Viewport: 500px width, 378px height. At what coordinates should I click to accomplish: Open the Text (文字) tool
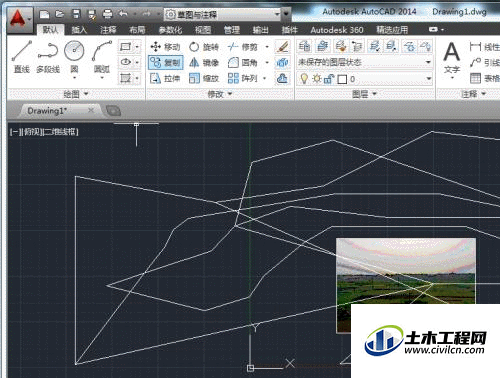(x=452, y=57)
